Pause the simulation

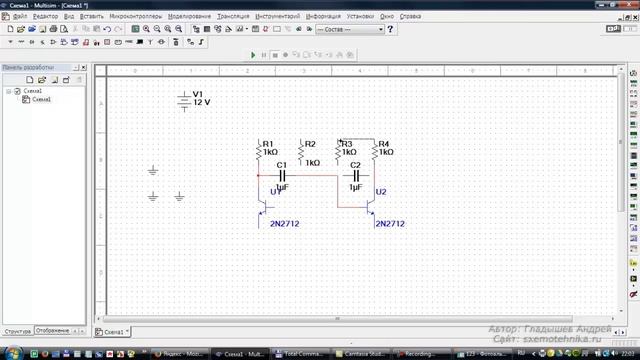(264, 55)
